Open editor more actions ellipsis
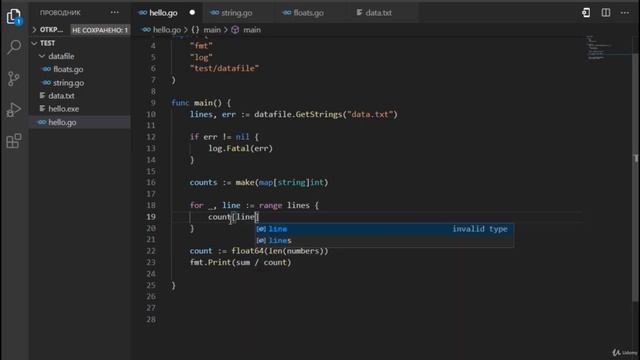 point(625,13)
